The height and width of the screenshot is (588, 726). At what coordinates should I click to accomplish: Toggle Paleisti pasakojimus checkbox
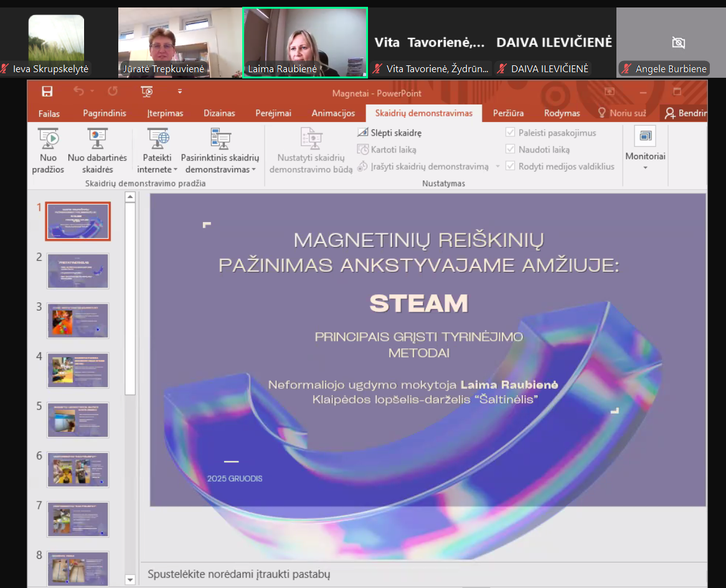click(x=511, y=133)
